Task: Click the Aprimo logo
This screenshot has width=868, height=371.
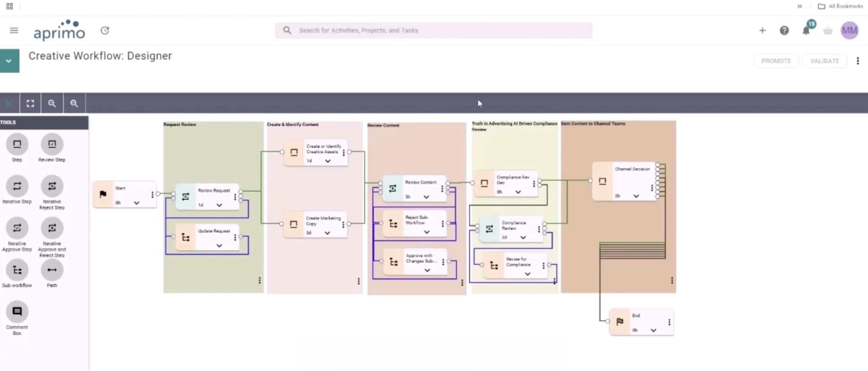Action: (x=59, y=30)
